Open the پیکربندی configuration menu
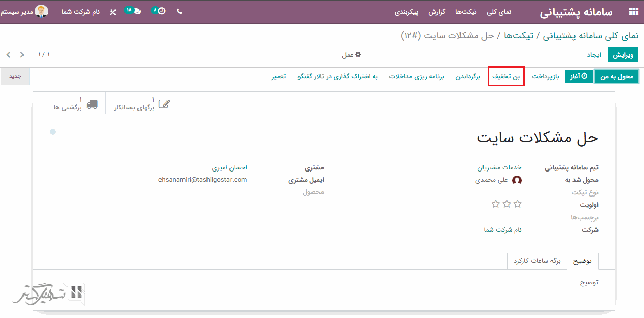This screenshot has width=644, height=318. tap(406, 12)
